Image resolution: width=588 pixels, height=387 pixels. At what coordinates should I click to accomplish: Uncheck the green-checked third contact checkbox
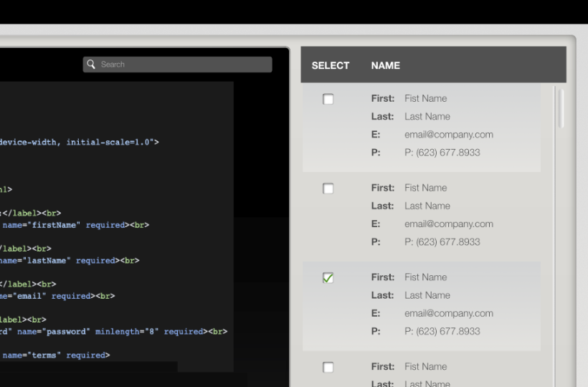[x=328, y=278]
